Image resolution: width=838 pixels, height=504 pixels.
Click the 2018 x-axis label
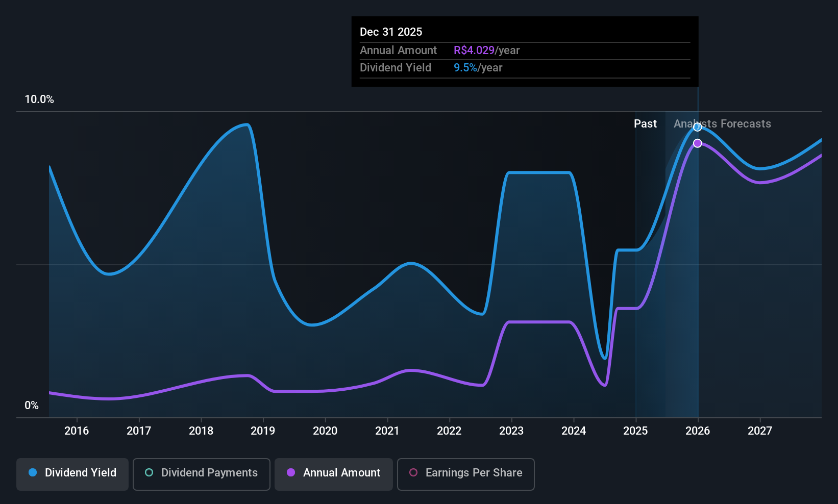coord(201,431)
